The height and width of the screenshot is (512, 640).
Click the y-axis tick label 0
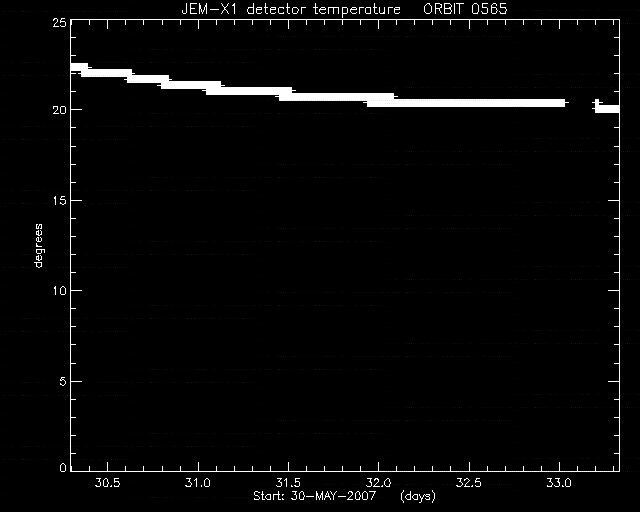63,467
